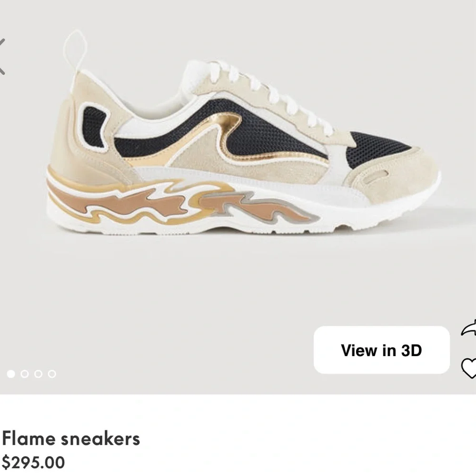This screenshot has width=476, height=476.
Task: Add sneakers to wishlist with heart icon
Action: coord(469,368)
